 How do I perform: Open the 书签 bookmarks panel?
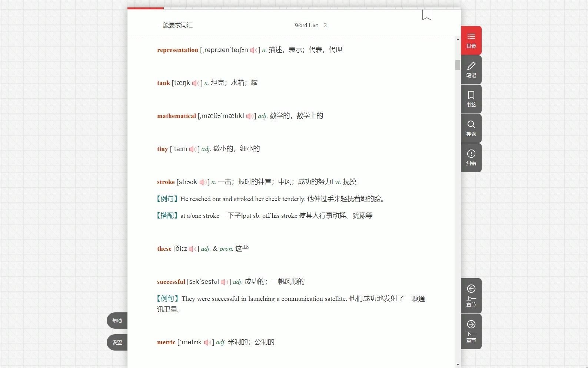(471, 99)
